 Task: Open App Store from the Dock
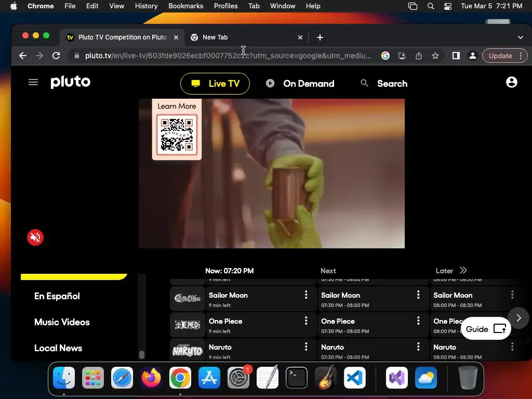pos(209,378)
